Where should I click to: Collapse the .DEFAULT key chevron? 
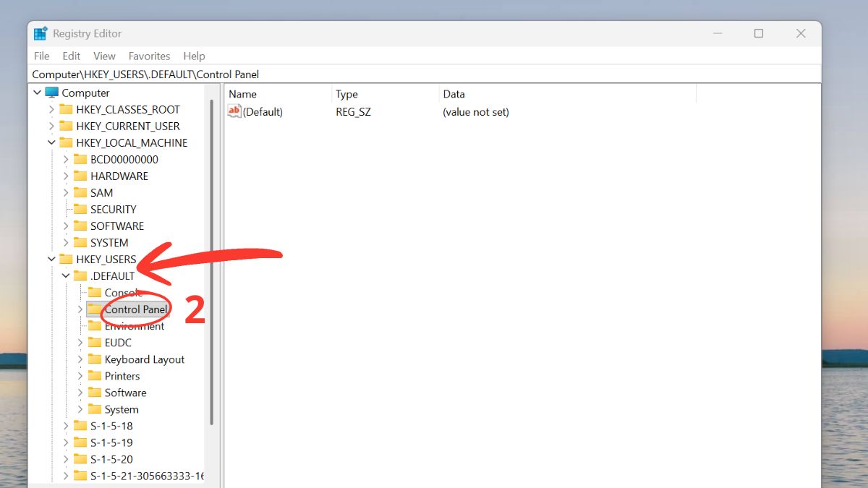[66, 275]
